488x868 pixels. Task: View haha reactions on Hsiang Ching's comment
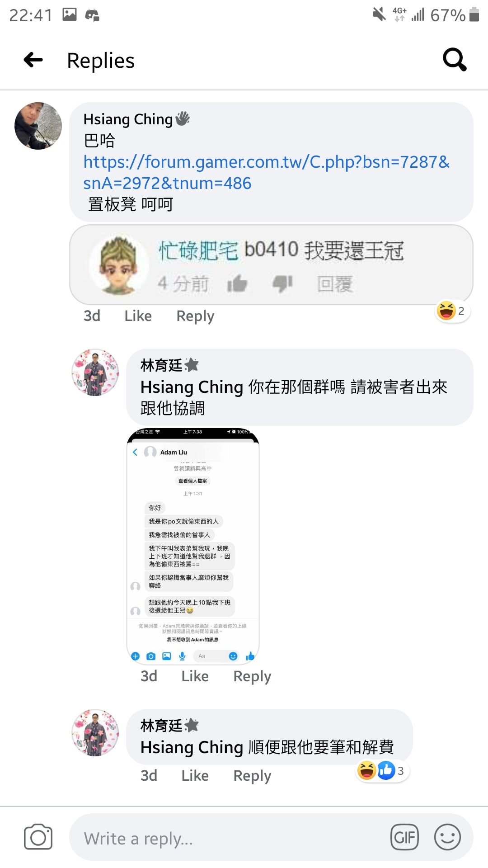452,311
